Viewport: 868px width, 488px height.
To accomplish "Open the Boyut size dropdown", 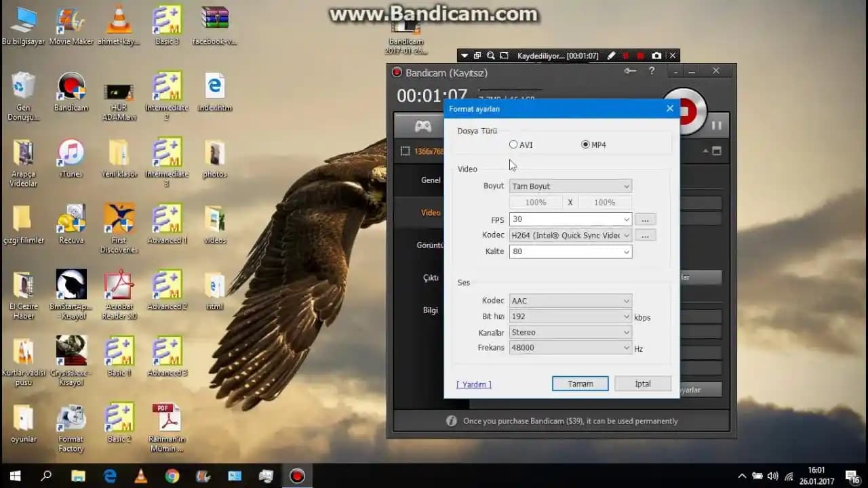I will click(x=570, y=186).
